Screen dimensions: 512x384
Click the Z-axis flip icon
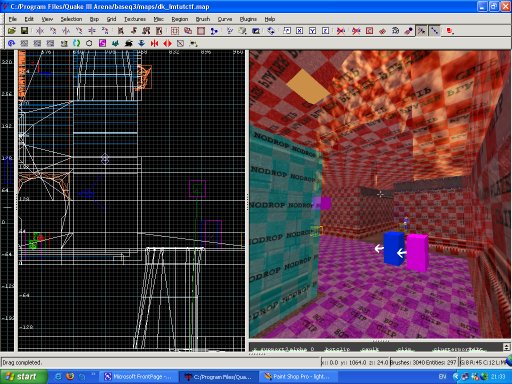click(x=92, y=31)
